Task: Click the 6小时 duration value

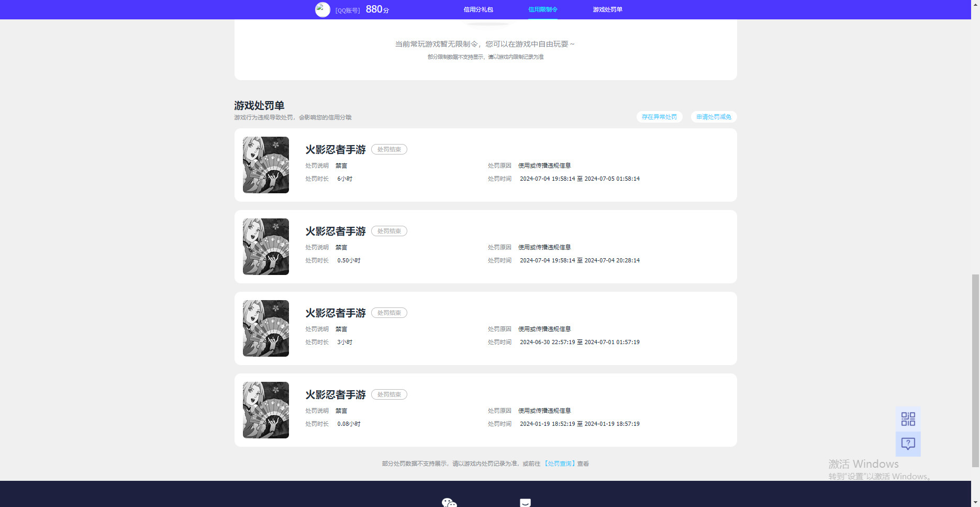Action: [x=344, y=179]
